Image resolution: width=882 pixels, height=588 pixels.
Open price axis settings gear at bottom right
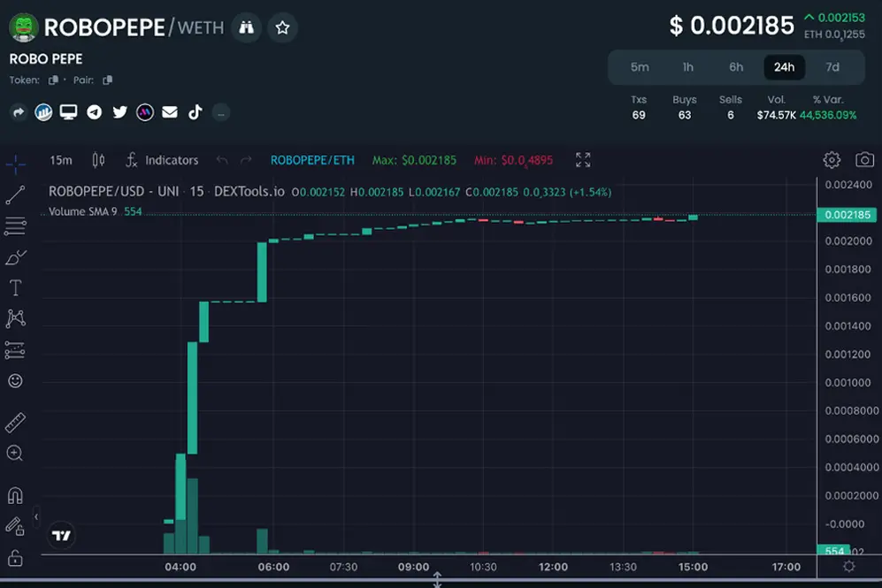[x=848, y=566]
